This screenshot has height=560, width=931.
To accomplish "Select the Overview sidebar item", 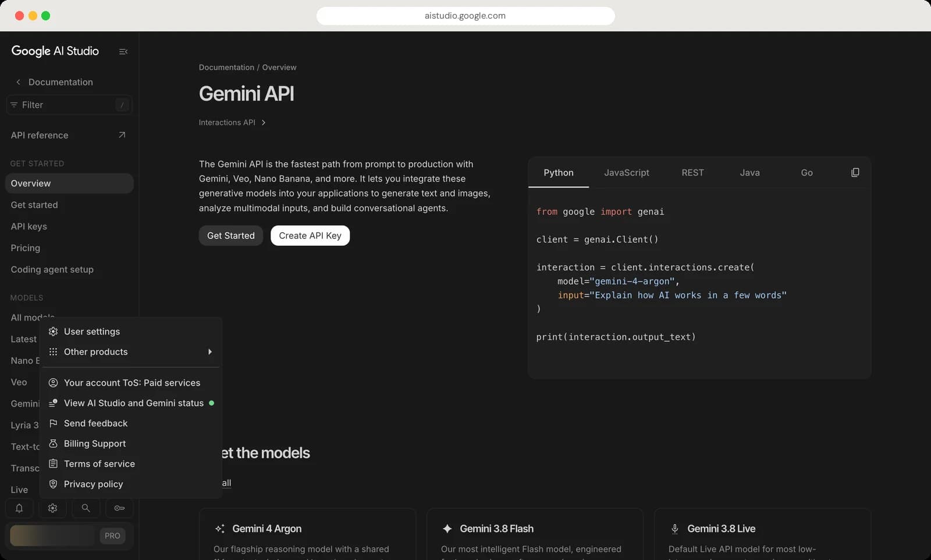I will coord(69,183).
